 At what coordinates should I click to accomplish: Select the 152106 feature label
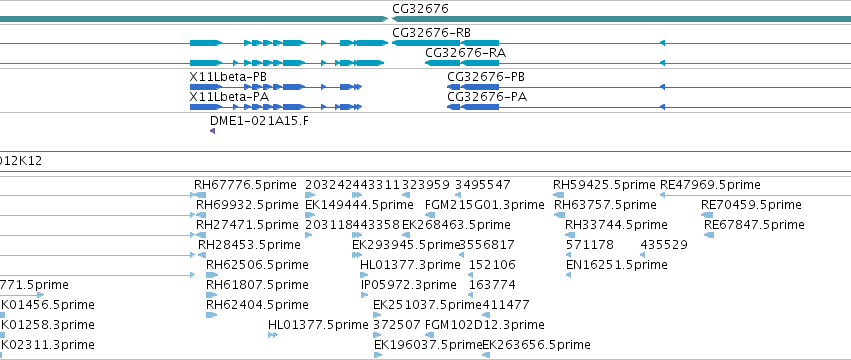492,265
